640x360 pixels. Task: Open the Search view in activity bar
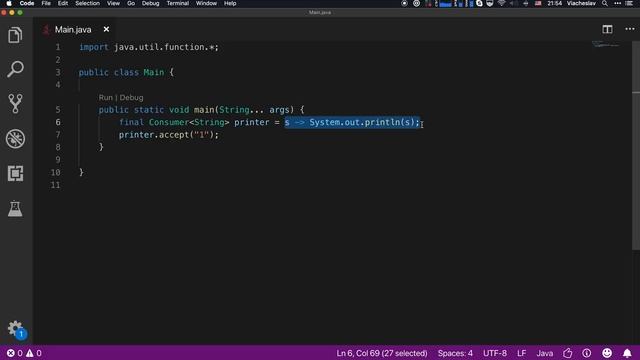(15, 69)
